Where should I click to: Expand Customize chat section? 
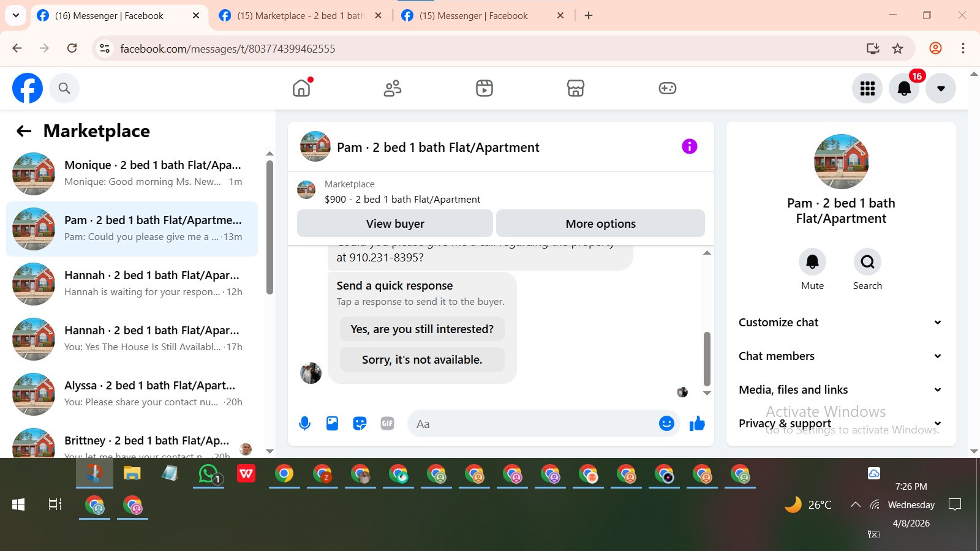point(841,323)
